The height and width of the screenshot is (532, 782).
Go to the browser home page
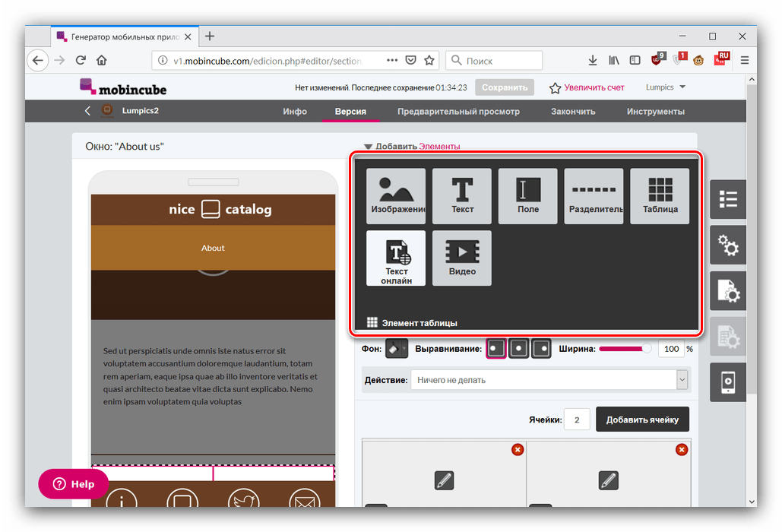tap(102, 60)
